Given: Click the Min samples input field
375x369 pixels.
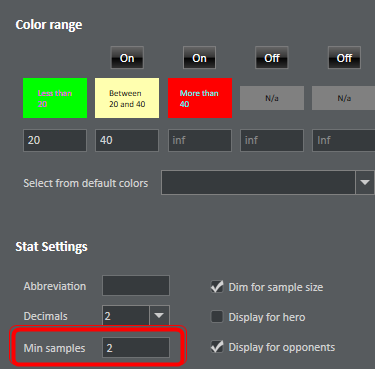Looking at the screenshot, I should point(136,348).
